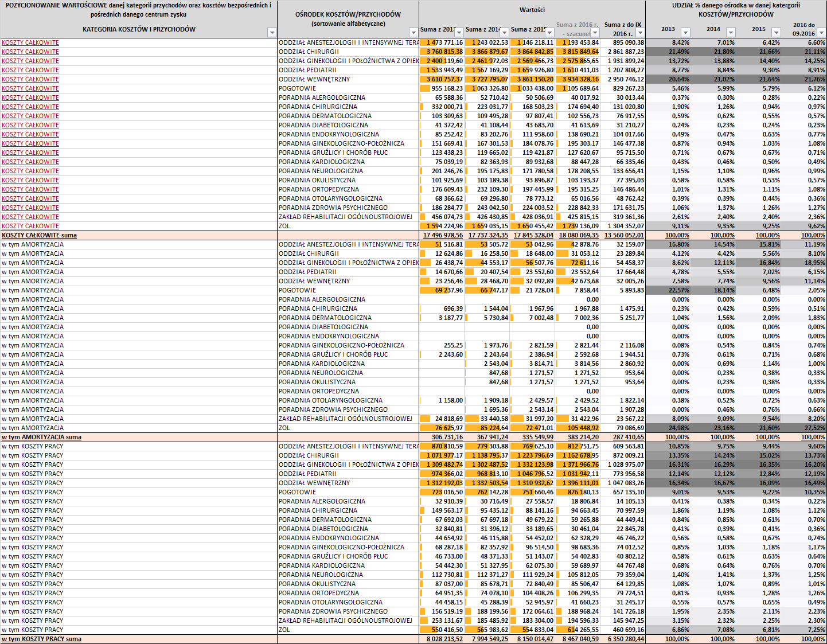Select ZAKŁAD REHABILITACJI OGÓLNOUSTROJOWEJ in KOSZTY CAŁKOWITE section

pyautogui.click(x=345, y=217)
